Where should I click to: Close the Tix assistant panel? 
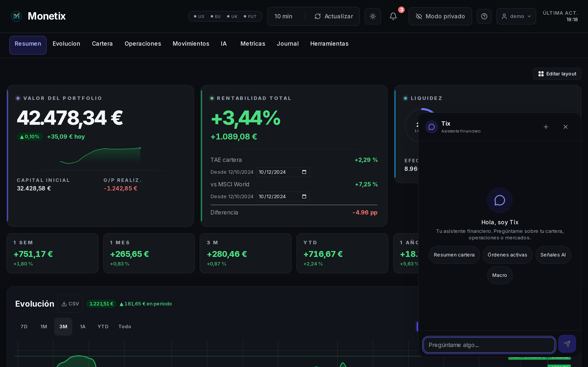pos(565,127)
